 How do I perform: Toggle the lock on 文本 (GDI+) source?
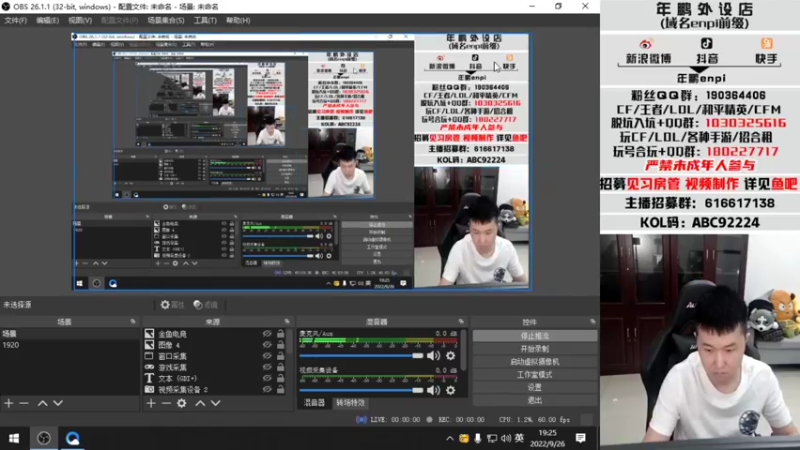point(281,378)
